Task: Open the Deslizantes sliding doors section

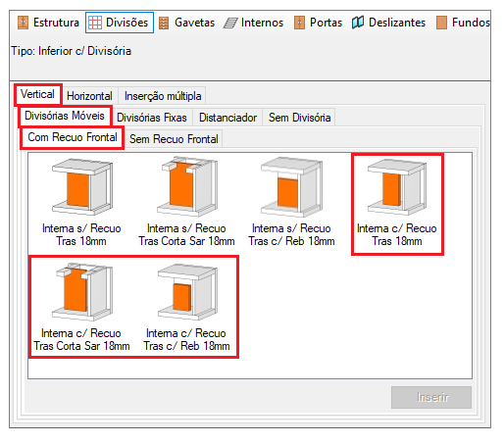Action: [x=388, y=23]
